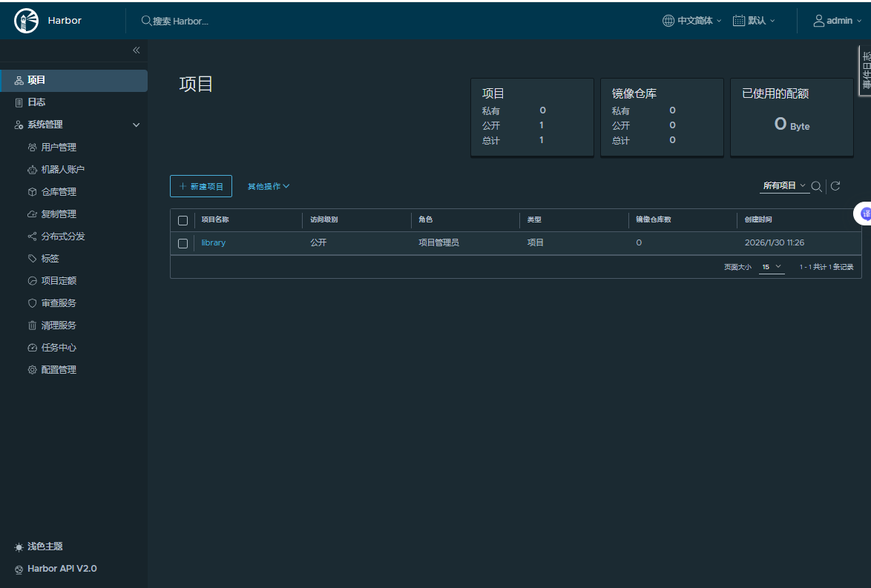The height and width of the screenshot is (588, 871).
Task: Refresh the project list
Action: 835,186
